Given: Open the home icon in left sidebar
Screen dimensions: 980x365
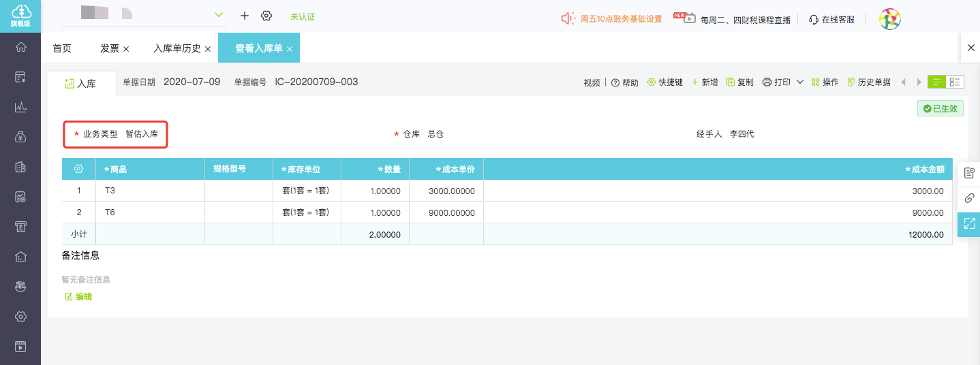Looking at the screenshot, I should (x=20, y=47).
